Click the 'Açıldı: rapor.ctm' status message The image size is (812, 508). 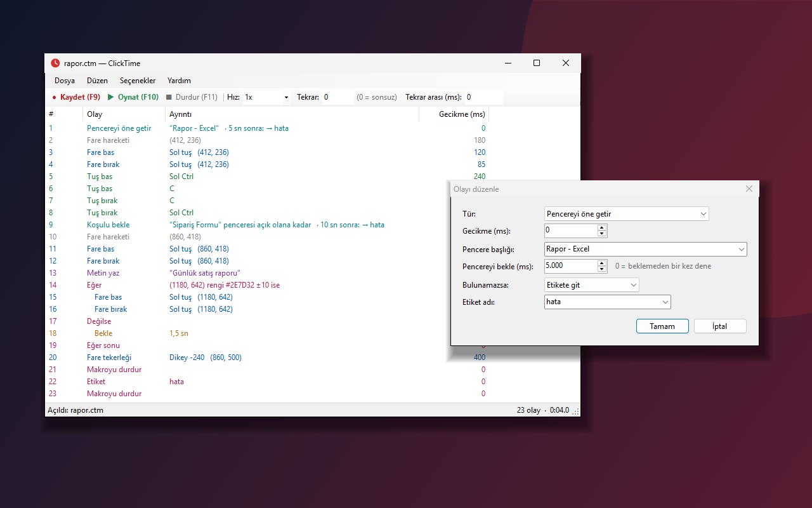(75, 410)
